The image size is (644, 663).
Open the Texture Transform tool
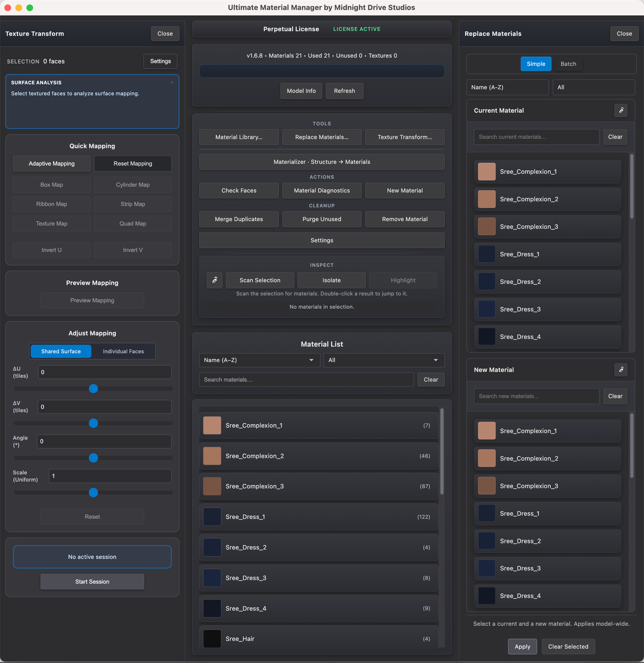[405, 137]
